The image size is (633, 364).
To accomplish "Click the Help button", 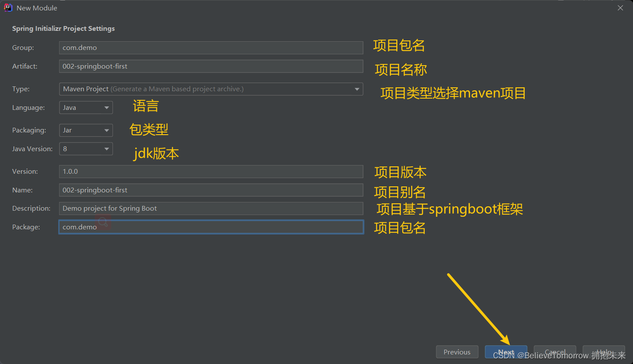I will click(x=604, y=352).
